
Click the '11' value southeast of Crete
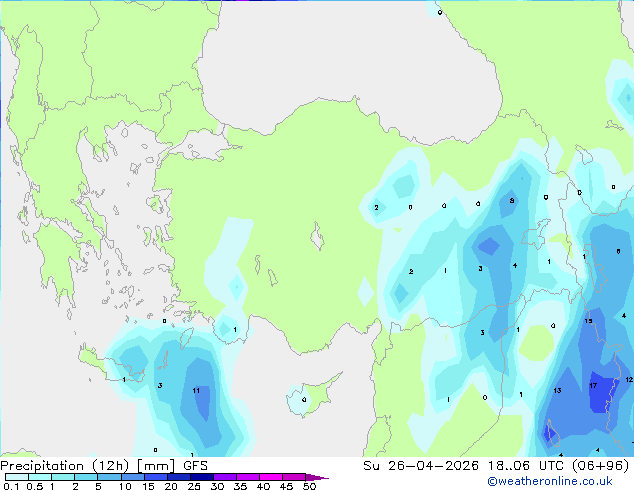tap(196, 391)
